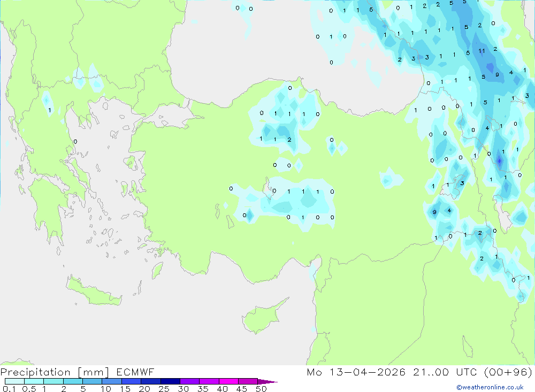The image size is (535, 392).
Task: Click the 35–40 mm violet legend swatch
Action: (209, 381)
